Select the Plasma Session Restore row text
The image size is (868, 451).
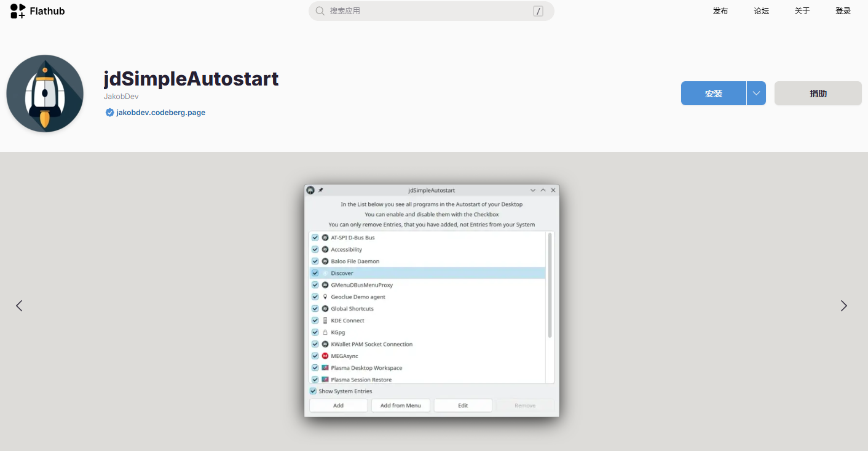tap(361, 380)
